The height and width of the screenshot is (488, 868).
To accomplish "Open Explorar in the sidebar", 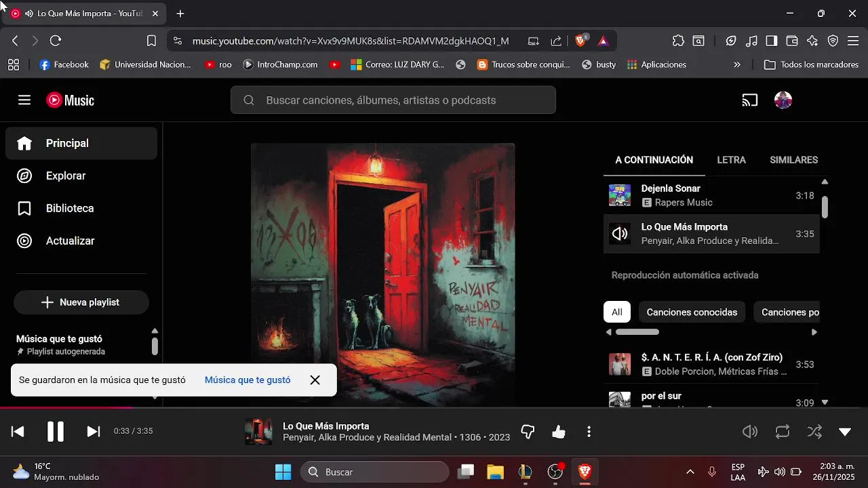I will [81, 176].
